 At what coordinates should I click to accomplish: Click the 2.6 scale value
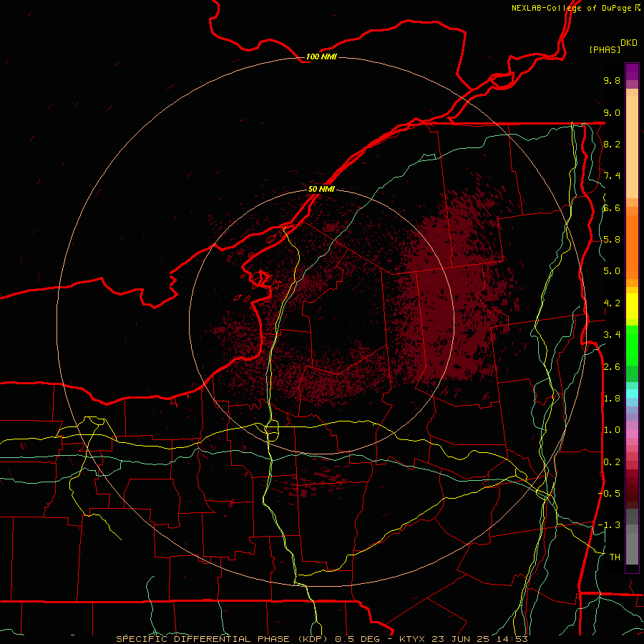pyautogui.click(x=612, y=367)
